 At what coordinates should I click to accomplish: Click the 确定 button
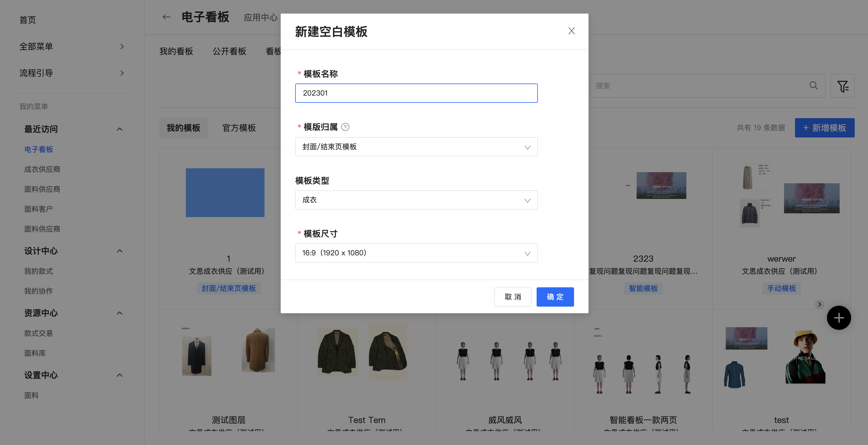(x=555, y=297)
